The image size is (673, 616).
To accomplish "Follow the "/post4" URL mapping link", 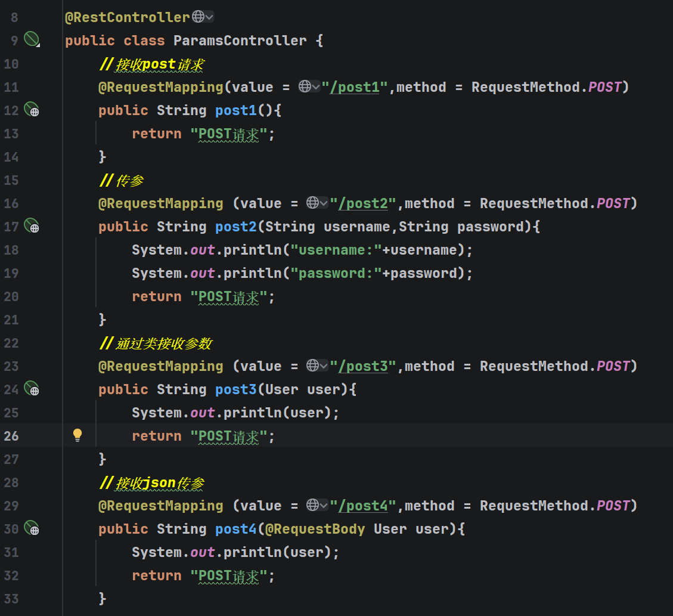I will click(363, 506).
